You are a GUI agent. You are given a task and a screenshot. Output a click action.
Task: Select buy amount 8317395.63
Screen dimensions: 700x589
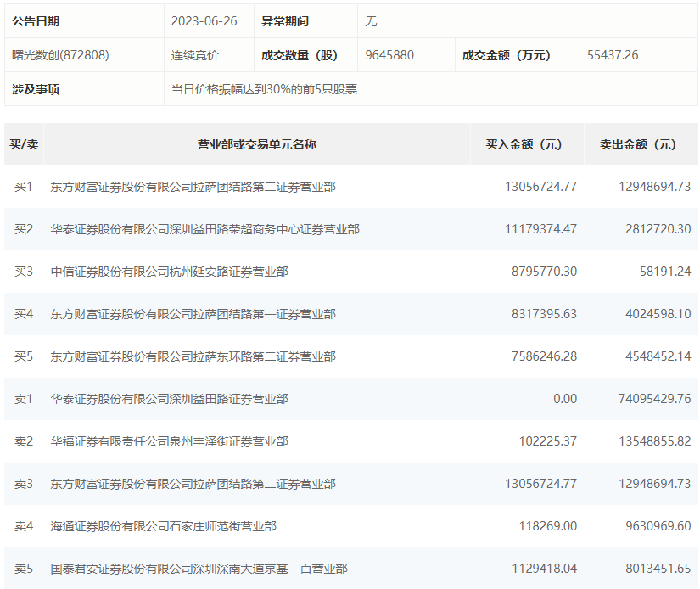[544, 313]
